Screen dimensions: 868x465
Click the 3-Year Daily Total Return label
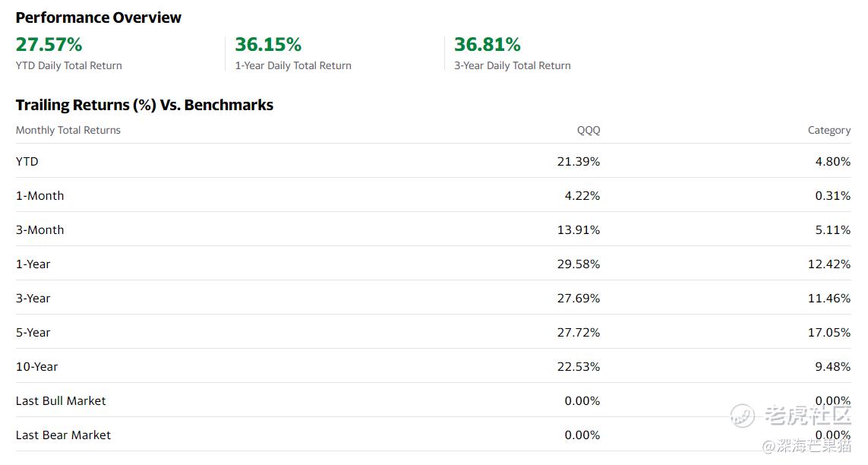click(x=512, y=65)
